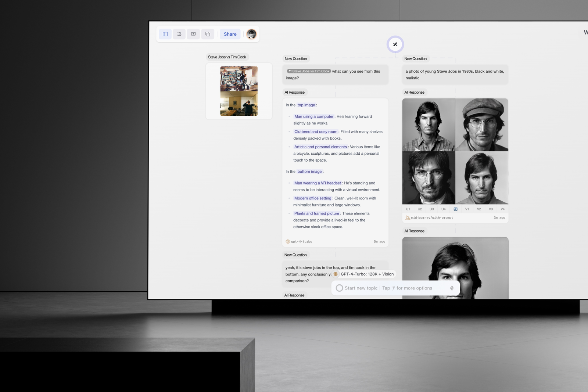Open the user profile avatar

[251, 34]
